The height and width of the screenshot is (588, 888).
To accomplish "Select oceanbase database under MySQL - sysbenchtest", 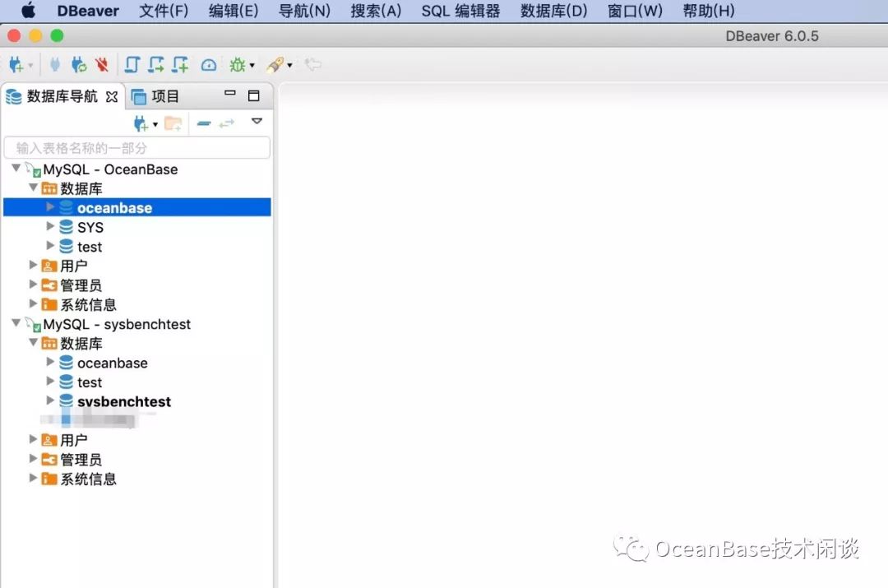I will pyautogui.click(x=112, y=363).
